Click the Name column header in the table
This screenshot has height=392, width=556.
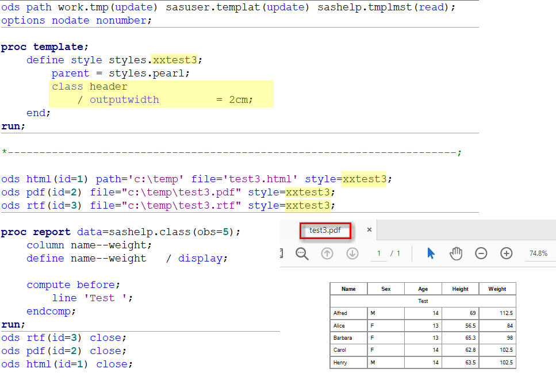pyautogui.click(x=348, y=289)
